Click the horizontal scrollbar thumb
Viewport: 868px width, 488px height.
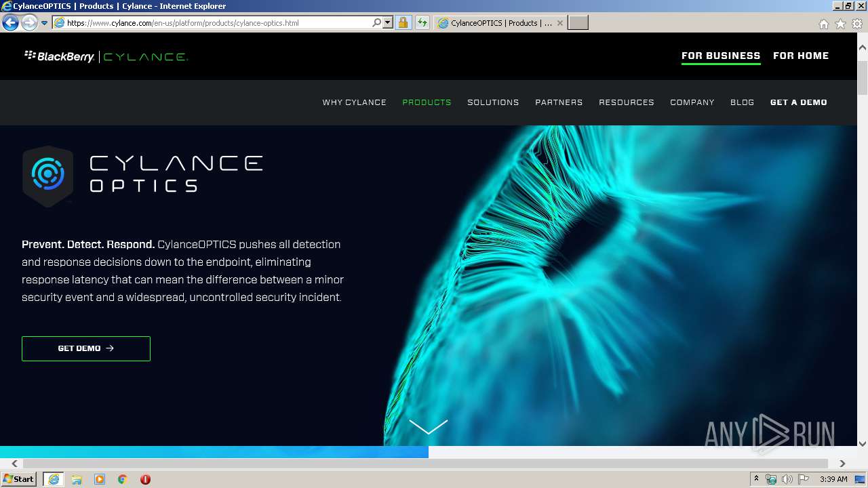pyautogui.click(x=425, y=464)
